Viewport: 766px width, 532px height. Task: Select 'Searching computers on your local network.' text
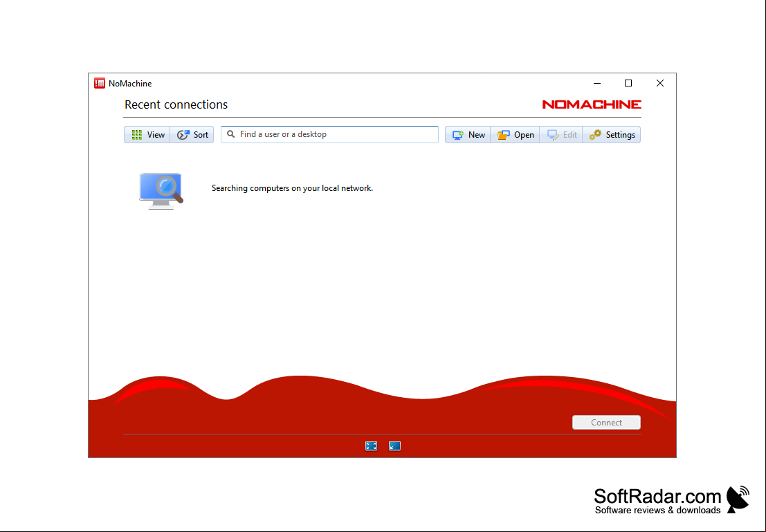pyautogui.click(x=292, y=188)
